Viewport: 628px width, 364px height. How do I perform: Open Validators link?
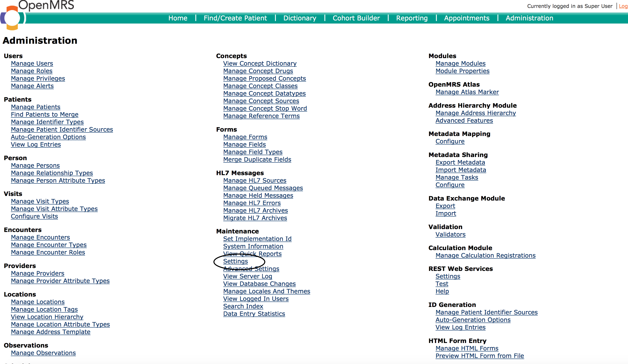(451, 234)
